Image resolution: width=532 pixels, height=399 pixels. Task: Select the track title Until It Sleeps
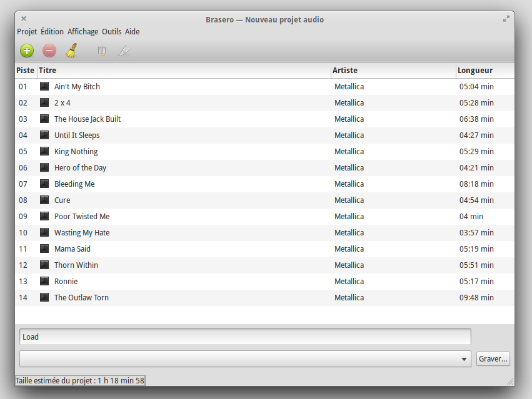77,135
